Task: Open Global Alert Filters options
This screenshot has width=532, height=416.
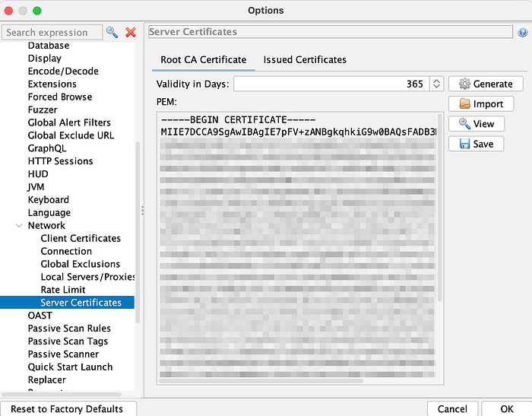Action: pos(69,122)
